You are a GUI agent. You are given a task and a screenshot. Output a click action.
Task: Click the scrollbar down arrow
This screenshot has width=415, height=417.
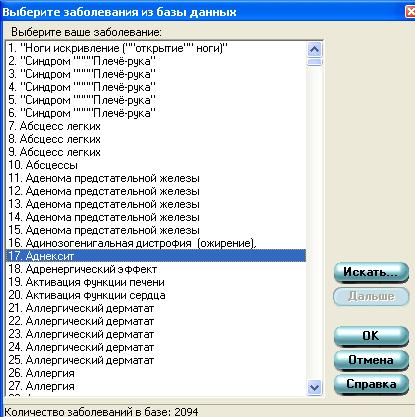[x=315, y=388]
